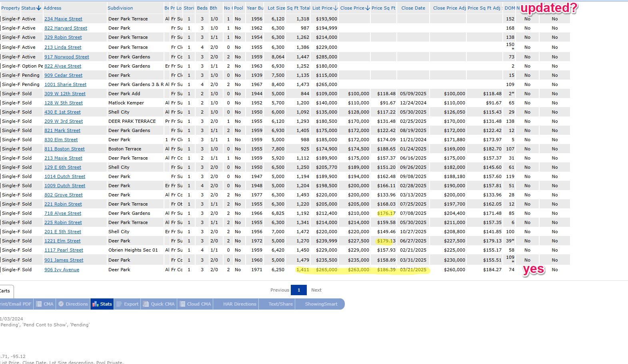The image size is (628, 364).
Task: Open the 1221 Elm Street listing
Action: coord(62,241)
